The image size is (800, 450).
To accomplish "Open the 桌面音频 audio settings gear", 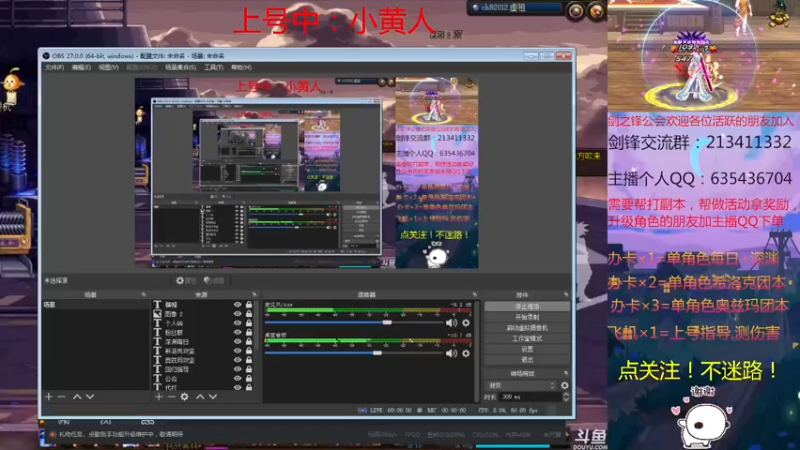I will coord(466,353).
